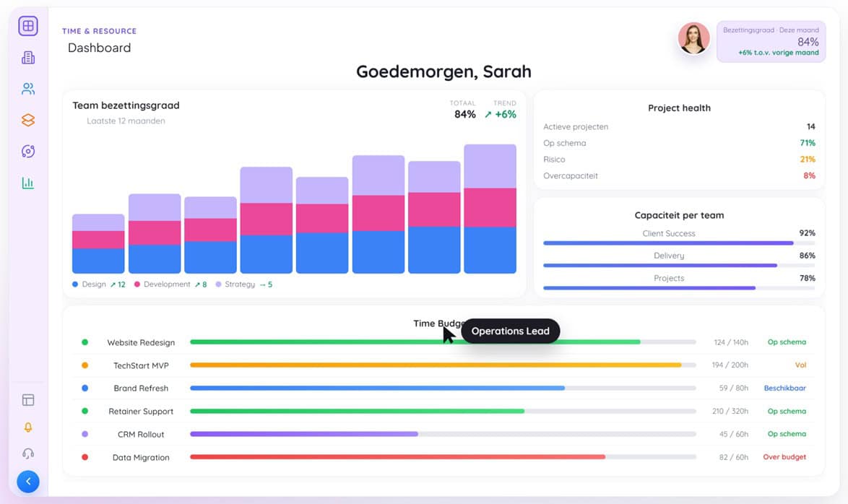Image resolution: width=848 pixels, height=504 pixels.
Task: Open the Dashboard grid icon in the sidebar
Action: 27,25
